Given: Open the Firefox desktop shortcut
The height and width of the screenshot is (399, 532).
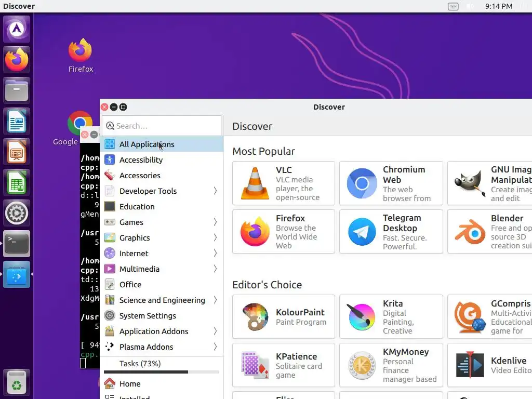Looking at the screenshot, I should click(81, 56).
